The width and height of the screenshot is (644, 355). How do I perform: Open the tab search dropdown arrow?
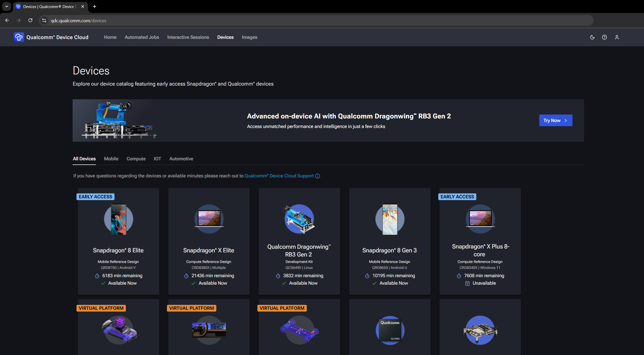[6, 6]
